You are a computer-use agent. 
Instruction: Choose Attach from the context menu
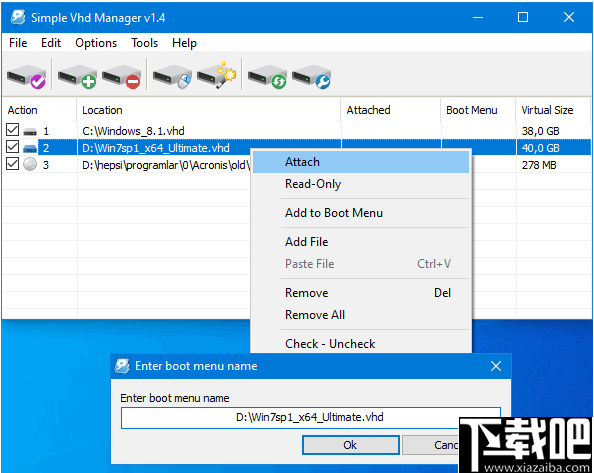(361, 162)
